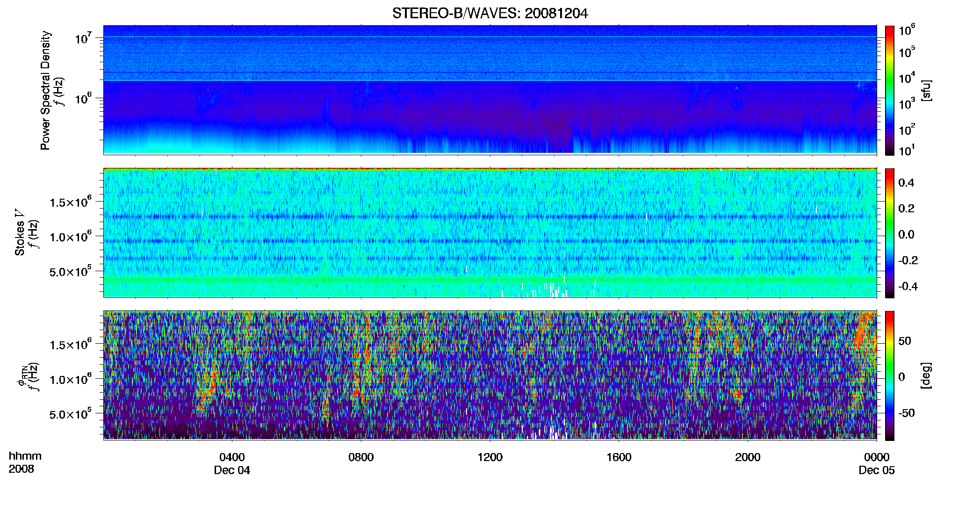This screenshot has height=505, width=980.
Task: Click the 10^6 label on sfu colorbar
Action: coord(907,30)
